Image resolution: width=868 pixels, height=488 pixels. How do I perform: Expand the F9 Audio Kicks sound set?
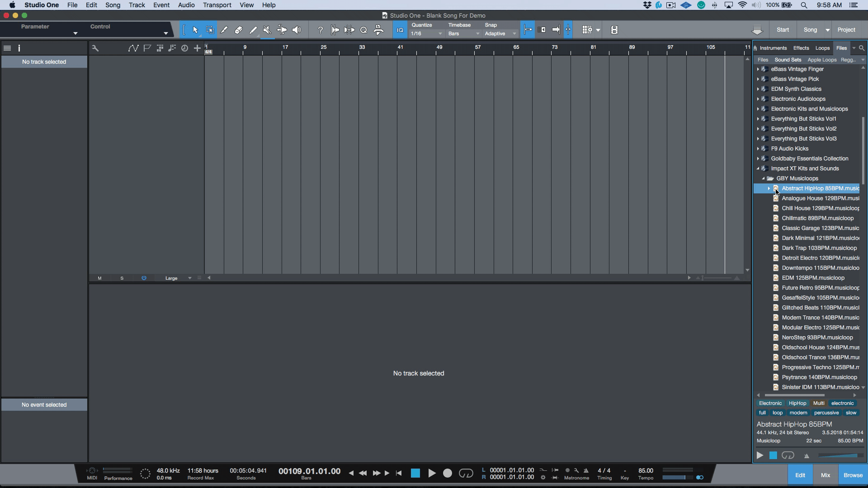pyautogui.click(x=758, y=149)
